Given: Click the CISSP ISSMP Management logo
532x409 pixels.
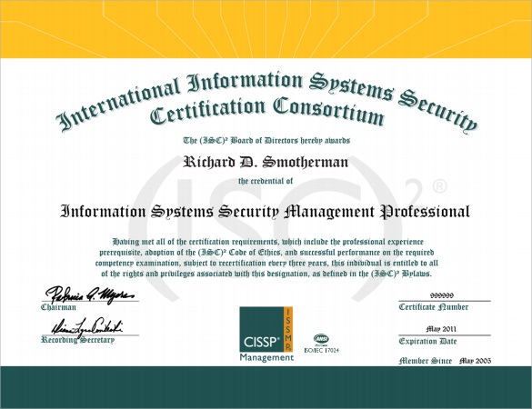Looking at the screenshot, I should [266, 334].
